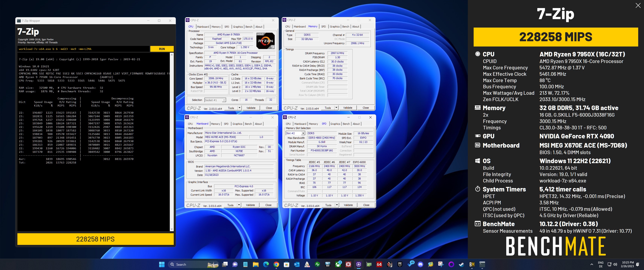Image resolution: width=644 pixels, height=270 pixels.
Task: Click Validate in the SPD-tab CPU-Z window
Action: pyautogui.click(x=348, y=205)
